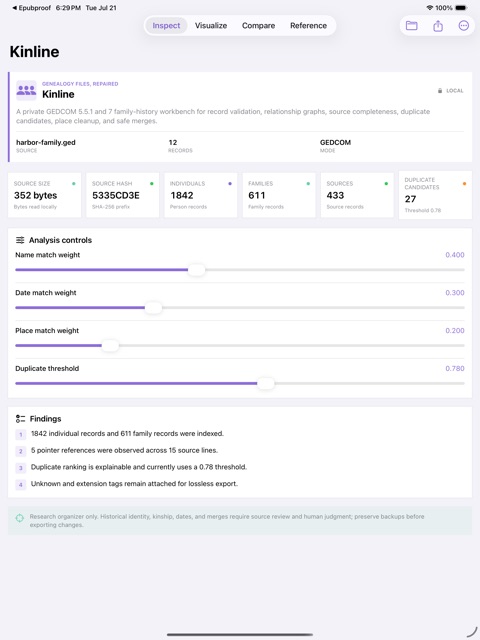The width and height of the screenshot is (480, 640).
Task: Click the LOCAL badge label
Action: (x=455, y=91)
